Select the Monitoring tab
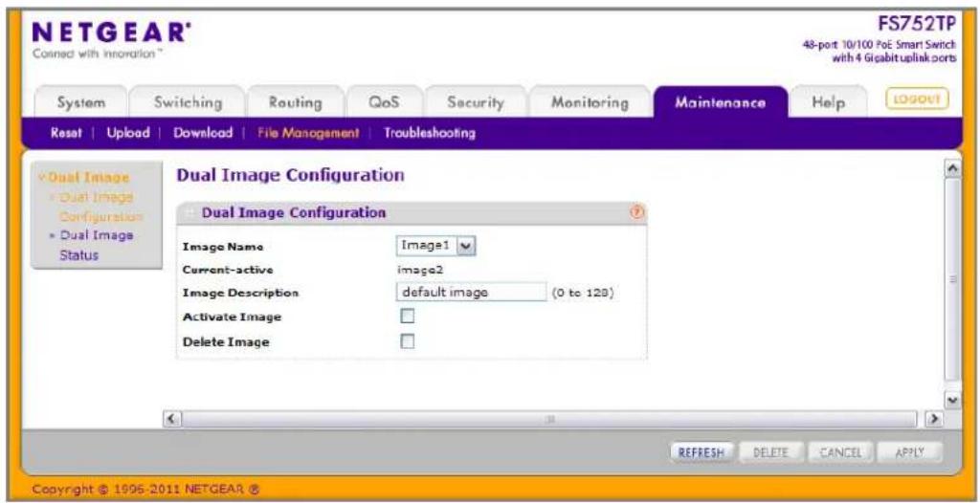Viewport: 980px width, 503px height. coord(590,102)
